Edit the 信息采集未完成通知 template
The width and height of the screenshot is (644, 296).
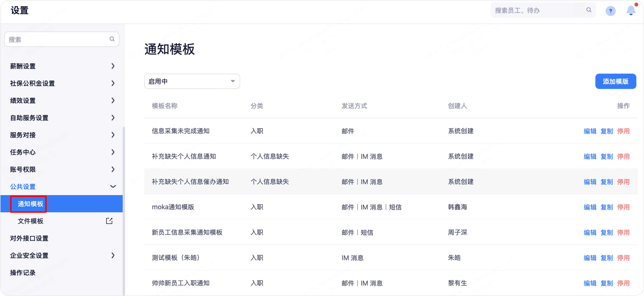590,131
